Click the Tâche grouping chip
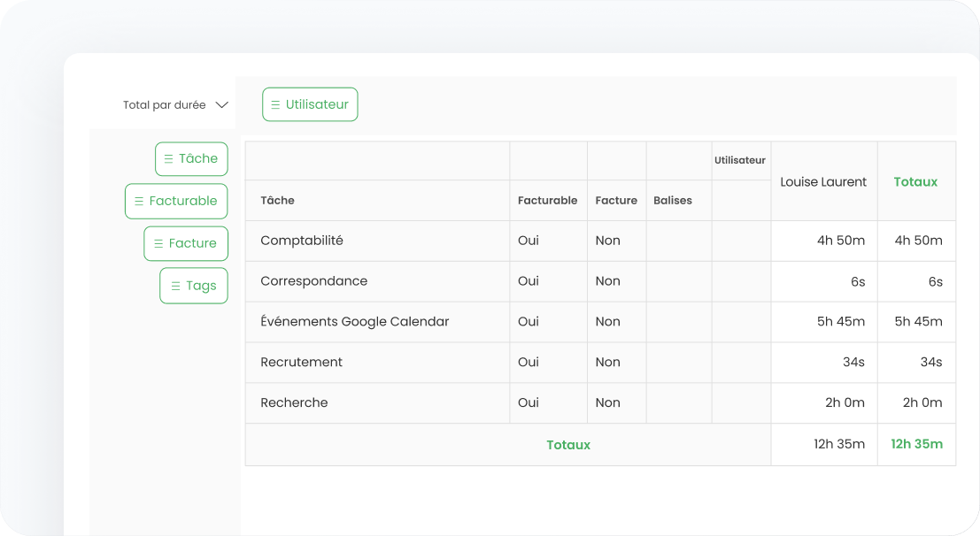 (x=191, y=158)
